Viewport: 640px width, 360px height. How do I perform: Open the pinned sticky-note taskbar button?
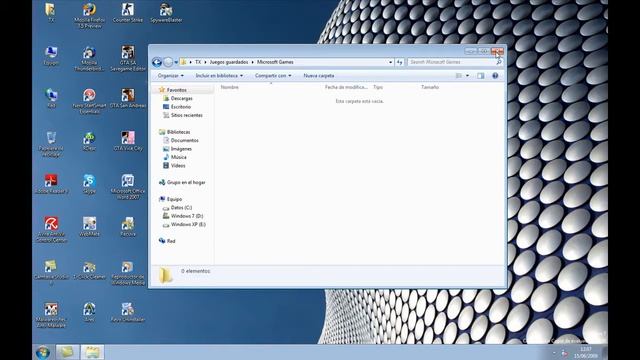pos(67,352)
